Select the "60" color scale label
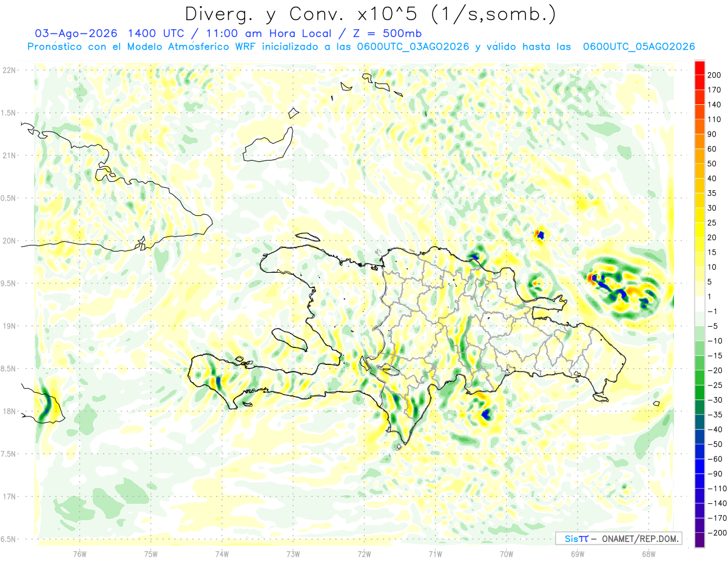The width and height of the screenshot is (728, 562). (712, 149)
